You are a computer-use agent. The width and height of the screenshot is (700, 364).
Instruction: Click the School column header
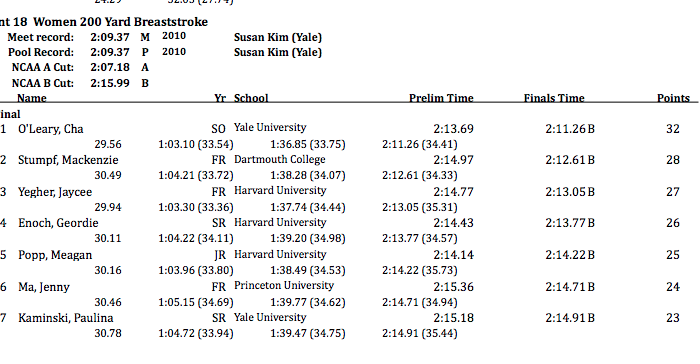pyautogui.click(x=251, y=98)
